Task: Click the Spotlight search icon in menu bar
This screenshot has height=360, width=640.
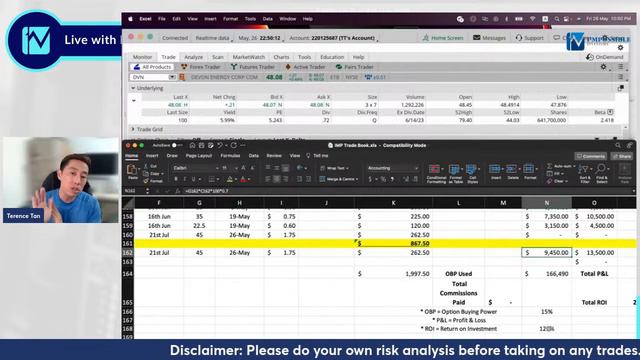Action: click(556, 19)
